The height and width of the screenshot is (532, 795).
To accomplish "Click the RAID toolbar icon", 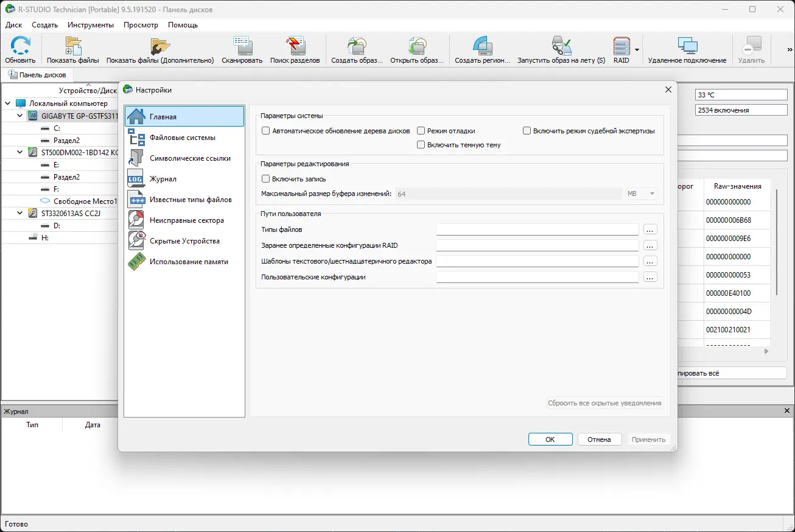I will [x=622, y=46].
